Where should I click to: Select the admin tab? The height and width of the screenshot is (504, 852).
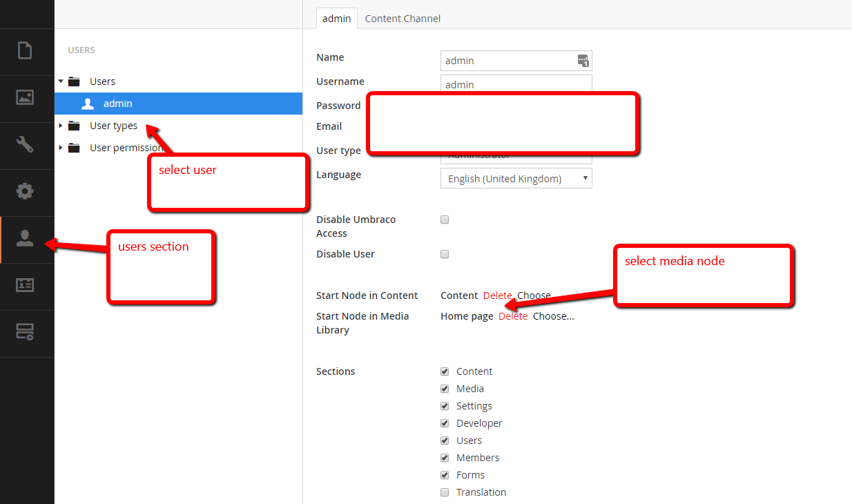tap(336, 19)
